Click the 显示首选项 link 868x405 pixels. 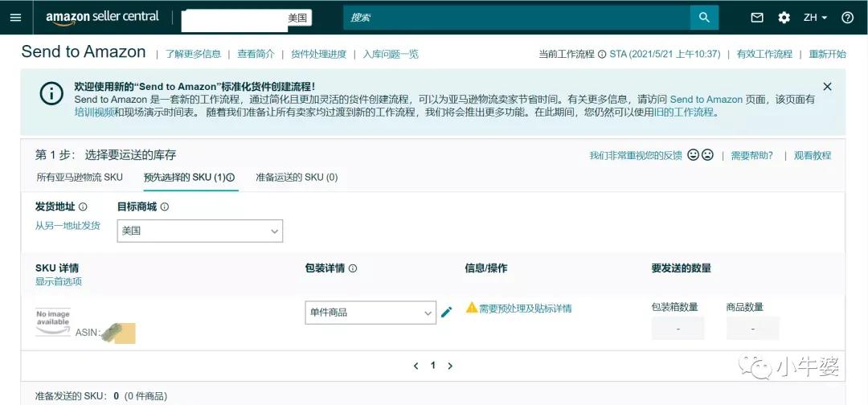(x=59, y=281)
